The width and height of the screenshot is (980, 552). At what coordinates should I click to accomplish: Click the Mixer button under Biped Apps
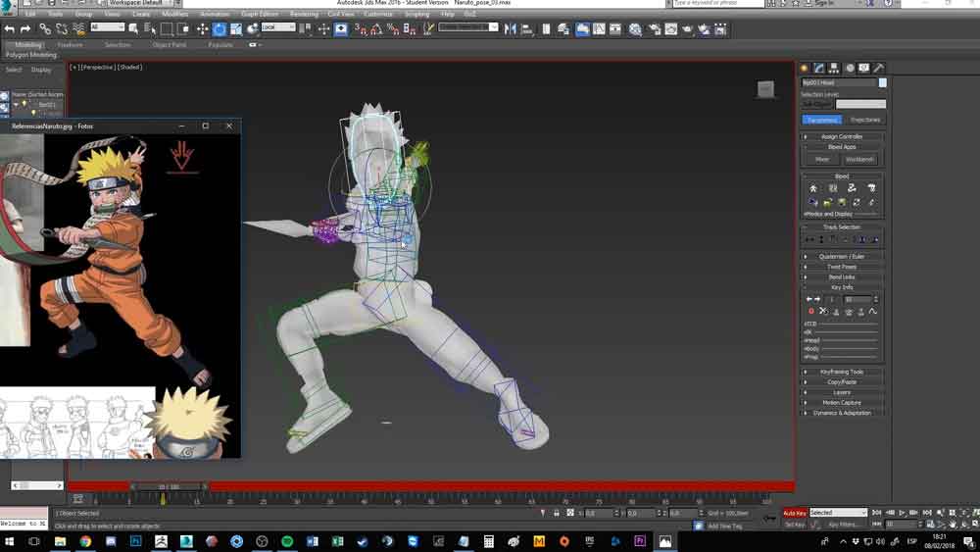(822, 160)
